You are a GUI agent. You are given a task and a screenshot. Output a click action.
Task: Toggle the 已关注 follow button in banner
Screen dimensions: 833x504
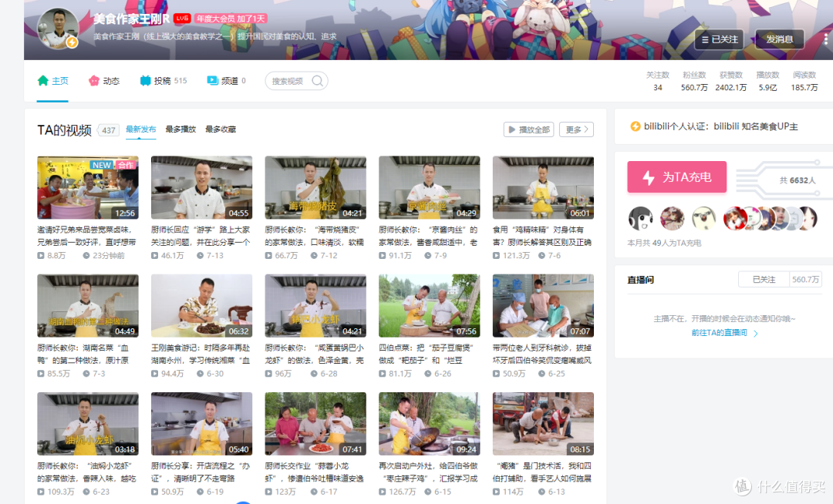(720, 39)
